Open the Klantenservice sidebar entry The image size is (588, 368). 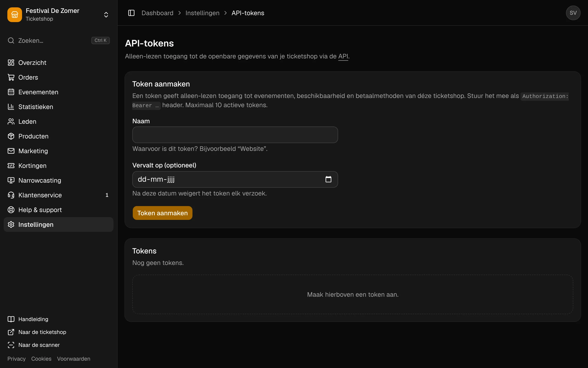pos(59,195)
